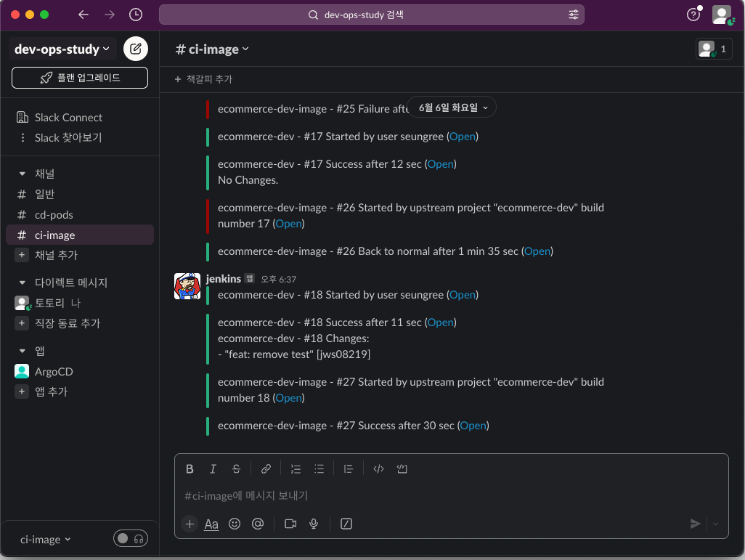Open link for ecommerce-dev #18 Success

tap(441, 322)
